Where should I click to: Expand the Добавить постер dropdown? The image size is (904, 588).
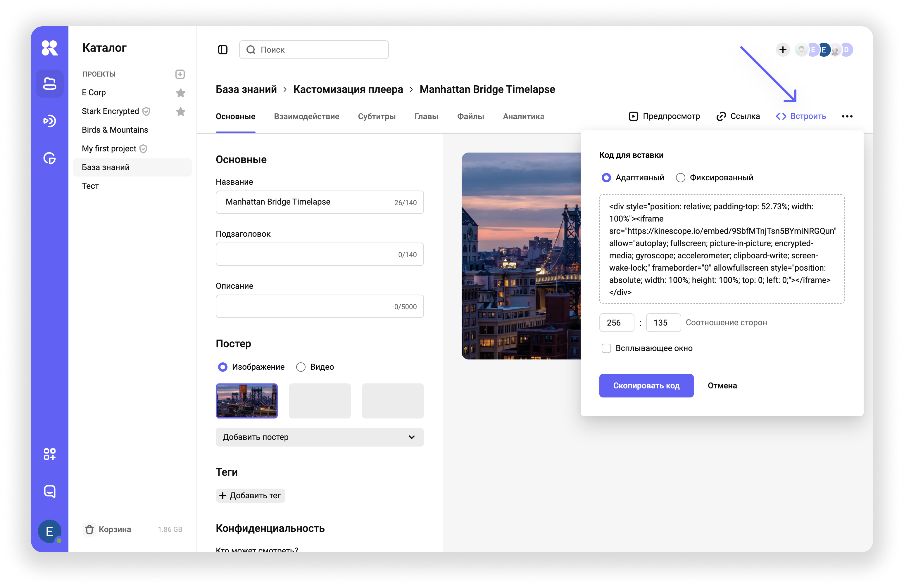(x=320, y=437)
